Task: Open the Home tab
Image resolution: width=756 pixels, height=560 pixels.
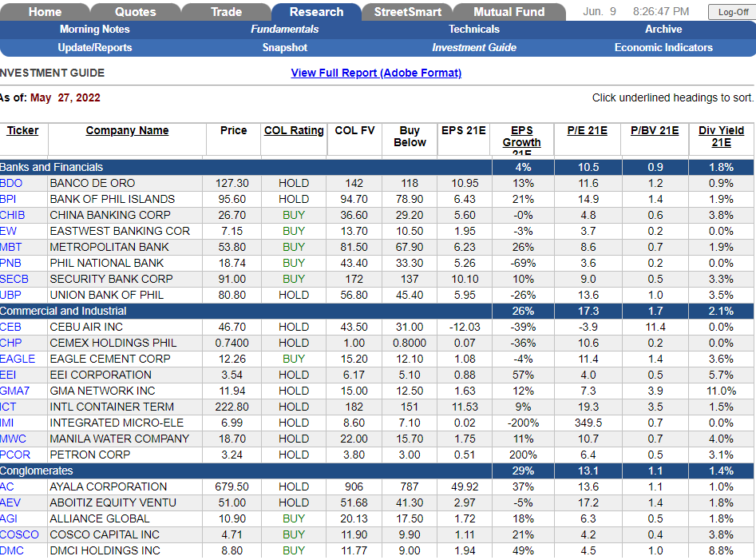Action: [45, 11]
